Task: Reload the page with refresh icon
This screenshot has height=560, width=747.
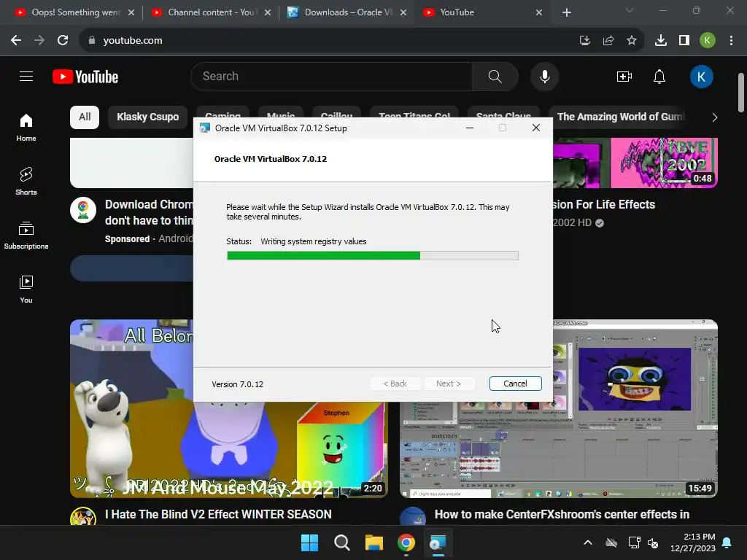Action: point(63,41)
